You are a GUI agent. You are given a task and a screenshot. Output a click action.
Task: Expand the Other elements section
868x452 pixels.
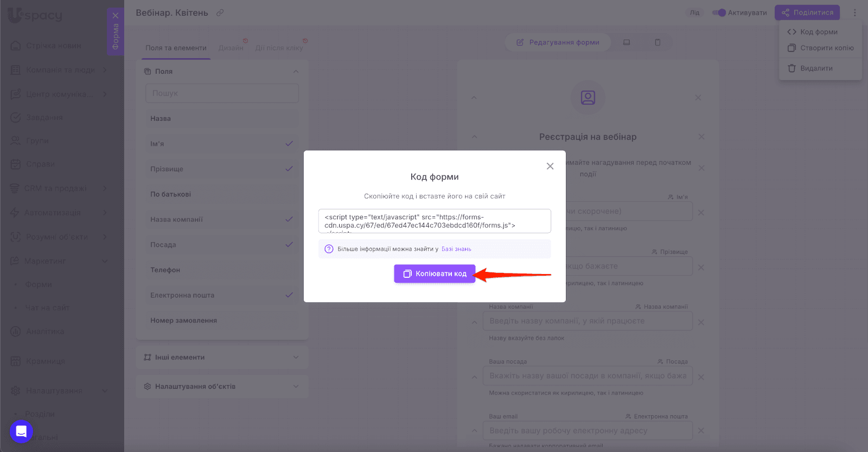pos(296,357)
